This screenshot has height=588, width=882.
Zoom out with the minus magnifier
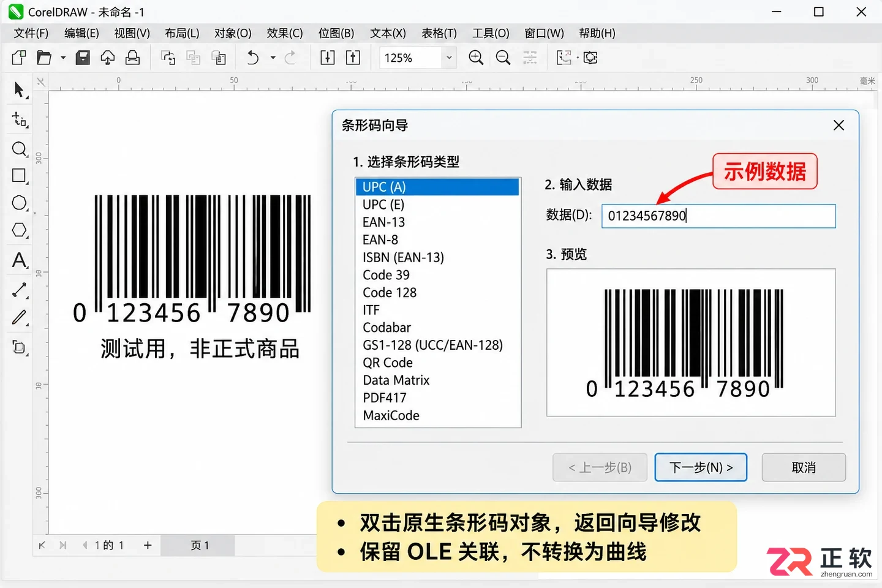click(x=503, y=58)
